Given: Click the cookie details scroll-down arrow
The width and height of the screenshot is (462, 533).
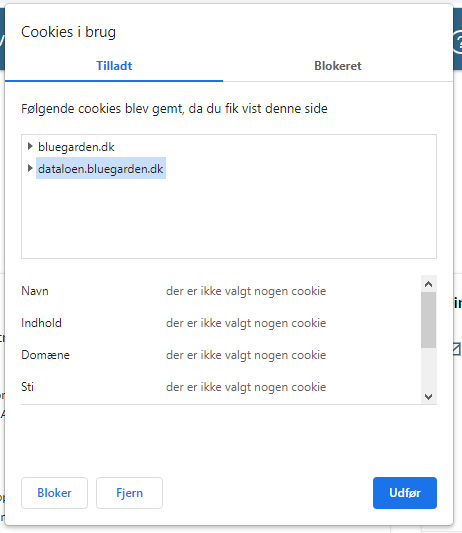Looking at the screenshot, I should pos(428,396).
